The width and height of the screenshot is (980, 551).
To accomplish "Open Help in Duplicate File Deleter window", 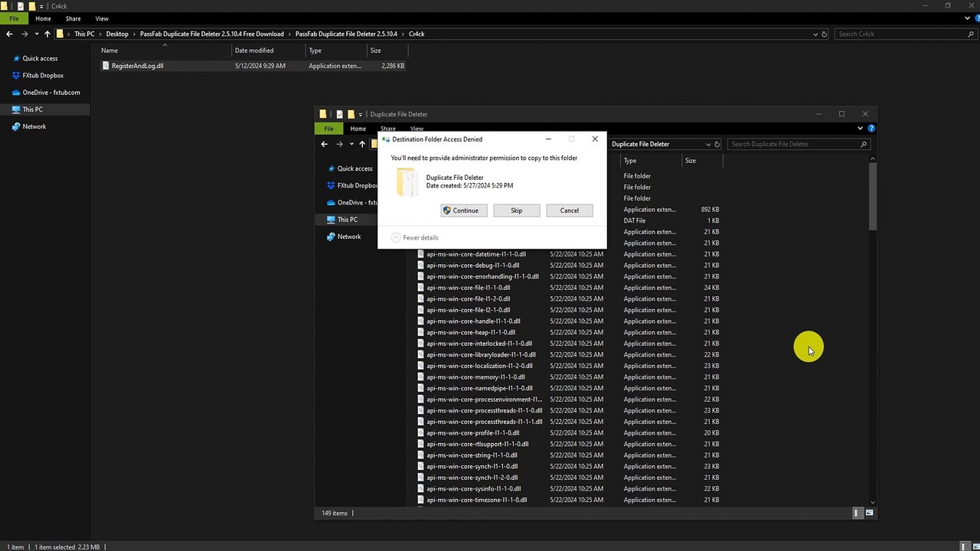I will coord(871,129).
